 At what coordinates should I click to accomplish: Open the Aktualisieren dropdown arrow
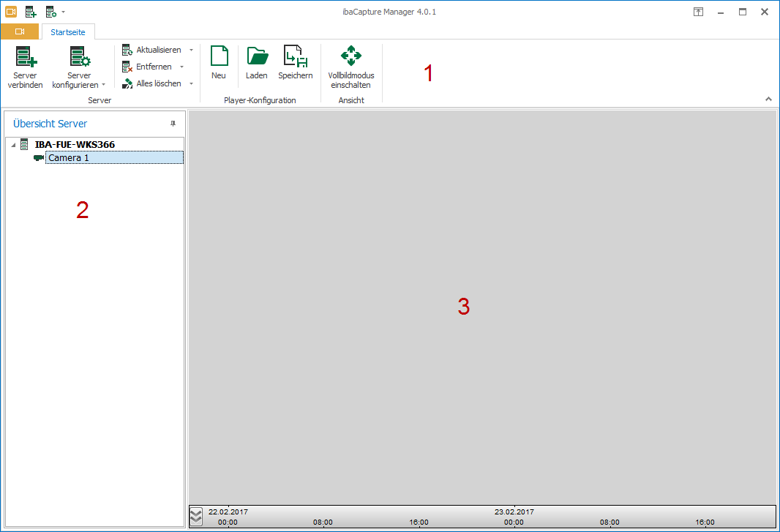coord(191,50)
